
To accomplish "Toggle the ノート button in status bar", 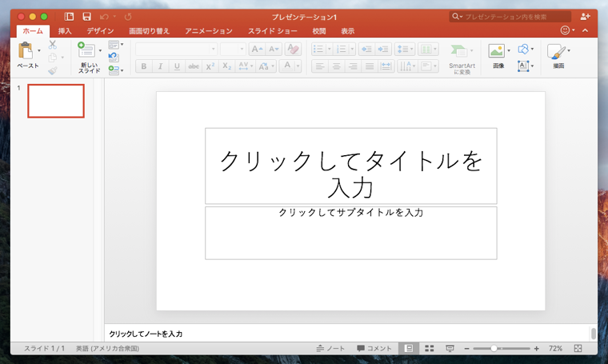I will (x=330, y=349).
